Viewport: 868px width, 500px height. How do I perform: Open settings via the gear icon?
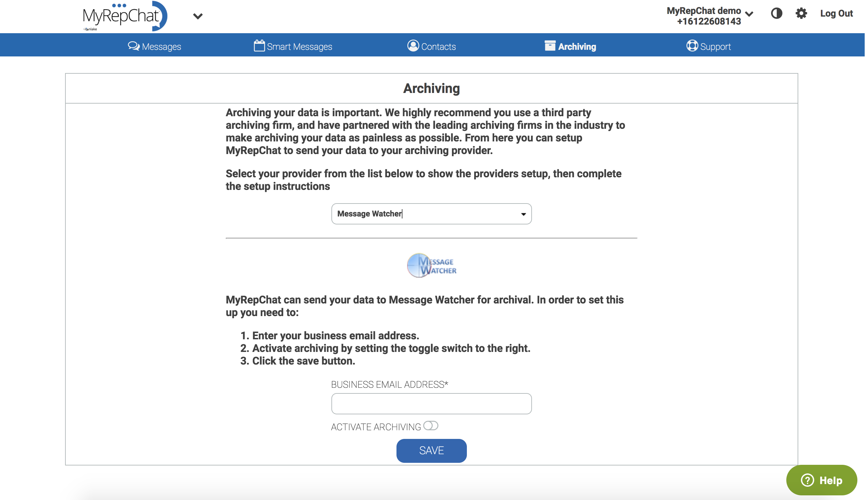pos(801,13)
